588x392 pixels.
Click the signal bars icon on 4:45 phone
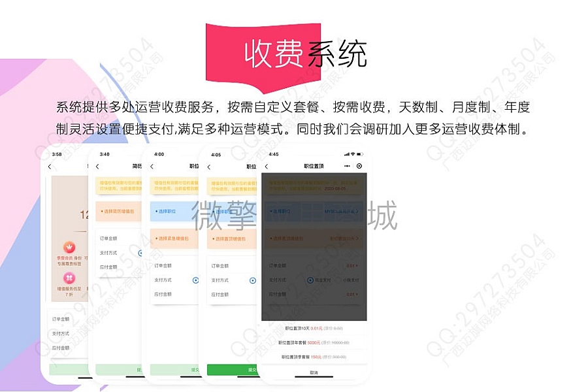click(347, 154)
